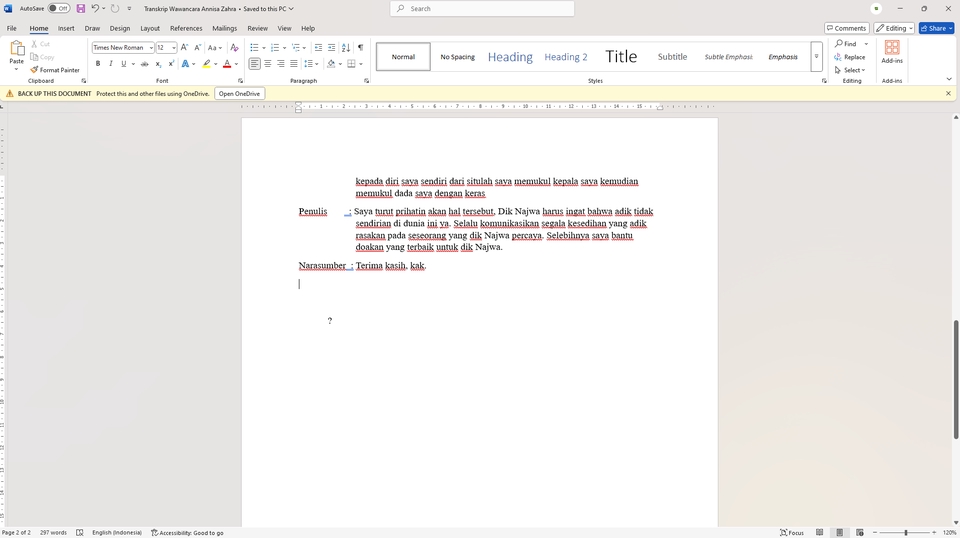
Task: Collapse the ribbon with chevron
Action: [949, 80]
